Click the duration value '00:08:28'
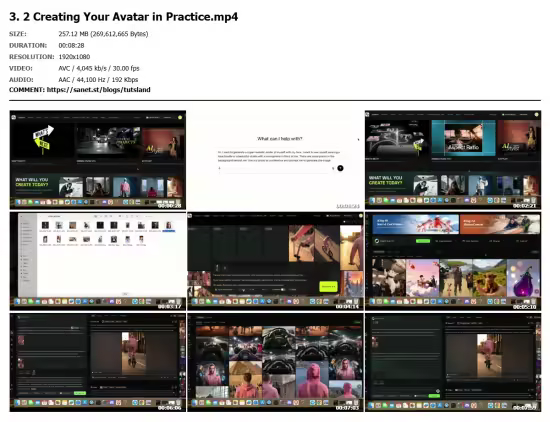 click(x=71, y=45)
